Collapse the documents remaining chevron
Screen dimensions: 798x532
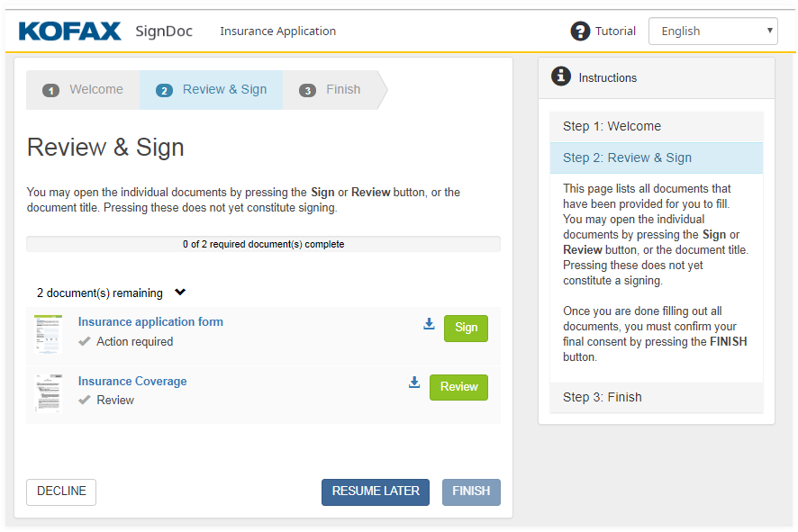(x=180, y=293)
